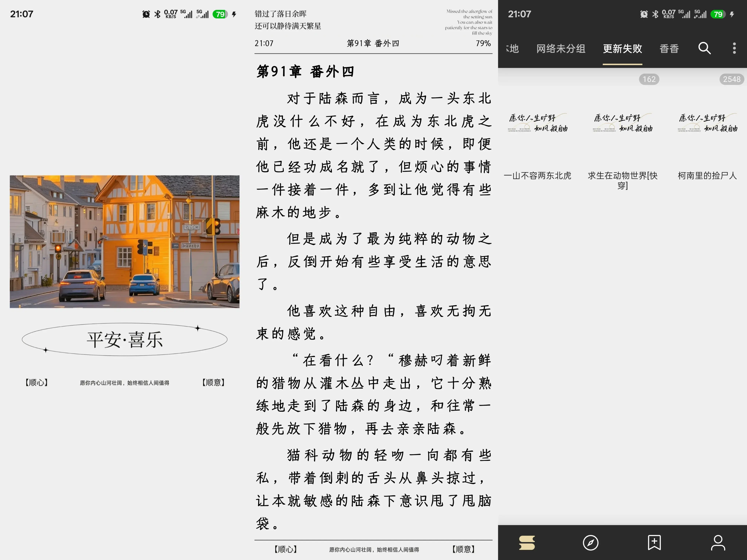The width and height of the screenshot is (747, 560).
Task: Select the 更新失败 tab
Action: pos(622,49)
